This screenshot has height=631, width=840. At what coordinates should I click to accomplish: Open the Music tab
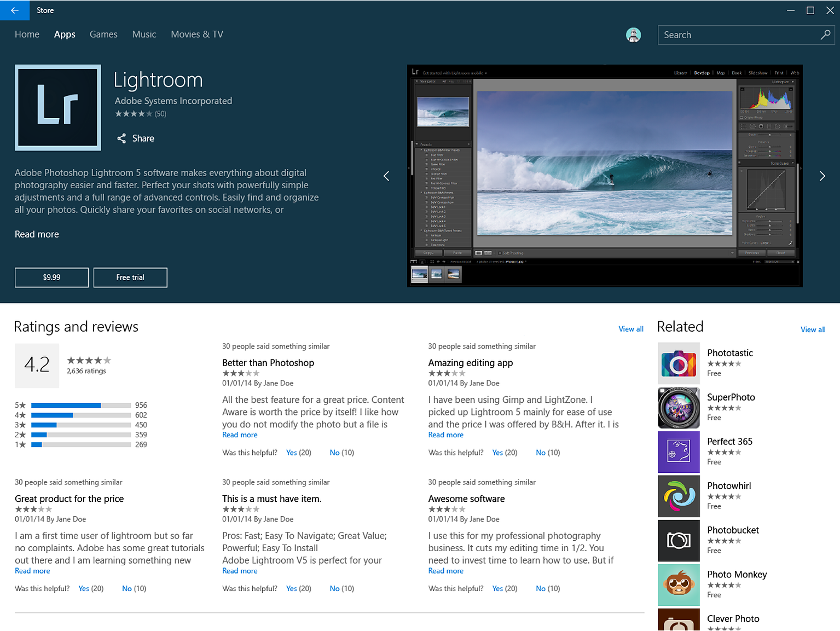[x=144, y=34]
